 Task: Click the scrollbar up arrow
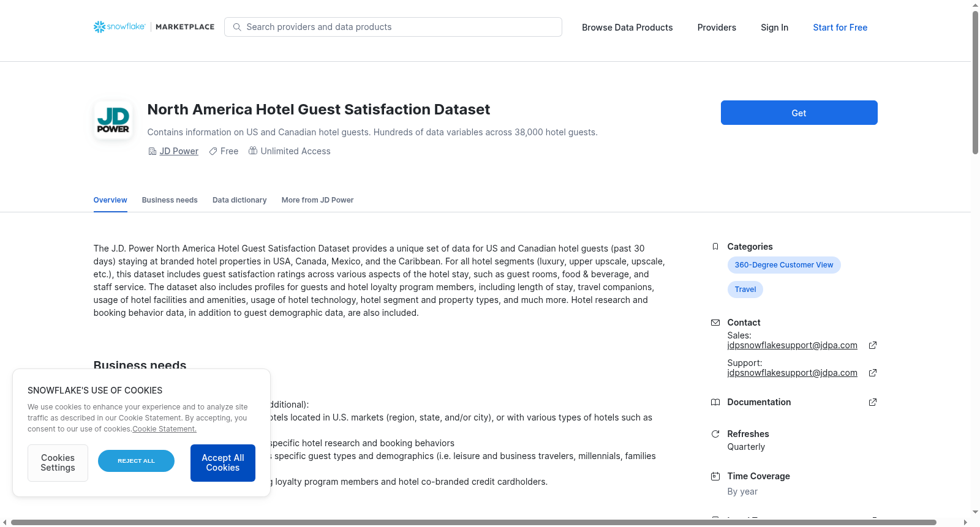pyautogui.click(x=975, y=4)
